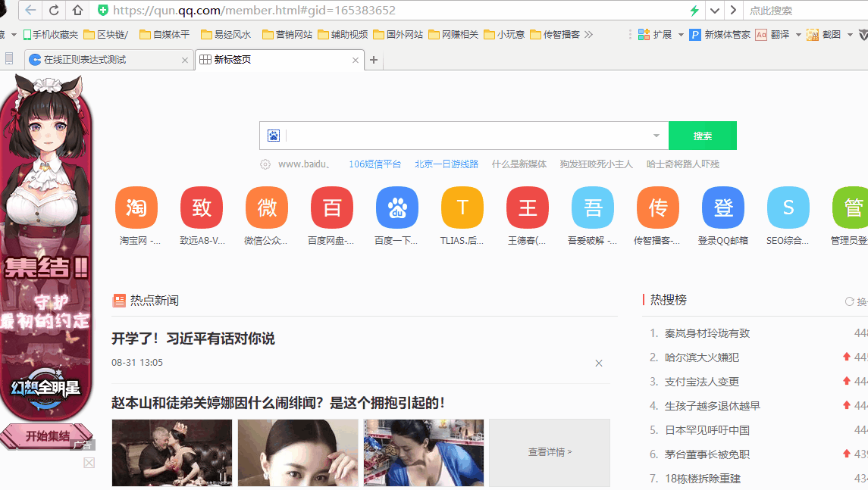Dismiss the 08-31 news item with X
The height and width of the screenshot is (490, 868).
pyautogui.click(x=598, y=364)
